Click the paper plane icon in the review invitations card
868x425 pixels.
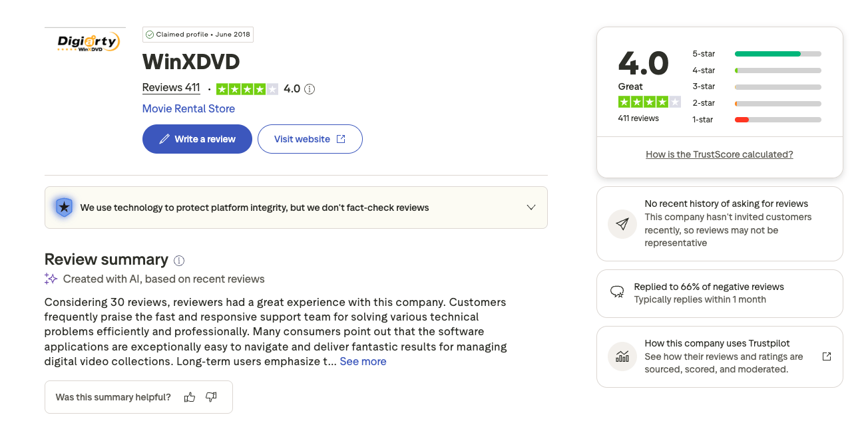(622, 224)
